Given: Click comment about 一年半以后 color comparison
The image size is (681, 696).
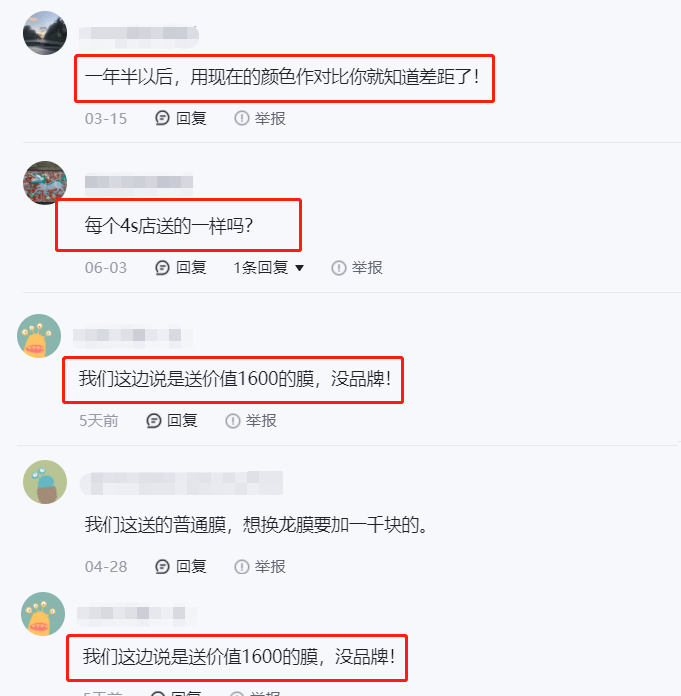Looking at the screenshot, I should [x=282, y=77].
